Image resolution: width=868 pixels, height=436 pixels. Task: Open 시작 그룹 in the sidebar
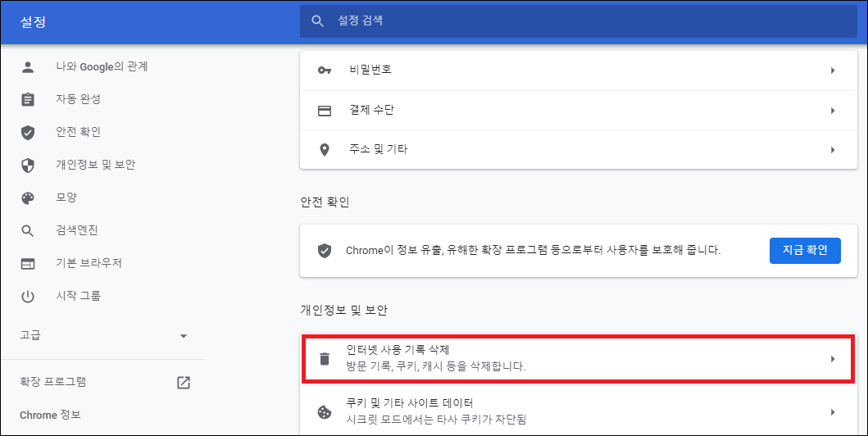(x=78, y=296)
